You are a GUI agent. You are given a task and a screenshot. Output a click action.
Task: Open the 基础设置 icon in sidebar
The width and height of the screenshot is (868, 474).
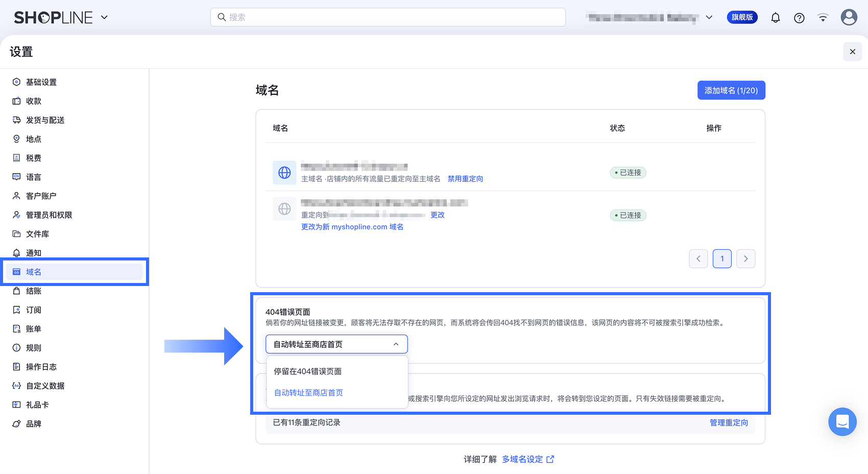coord(16,82)
